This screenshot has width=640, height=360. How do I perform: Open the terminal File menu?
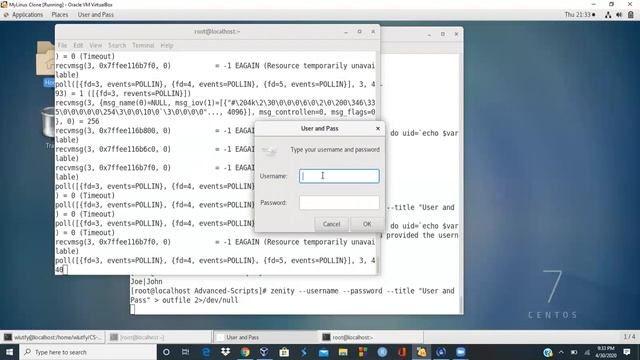coord(62,45)
